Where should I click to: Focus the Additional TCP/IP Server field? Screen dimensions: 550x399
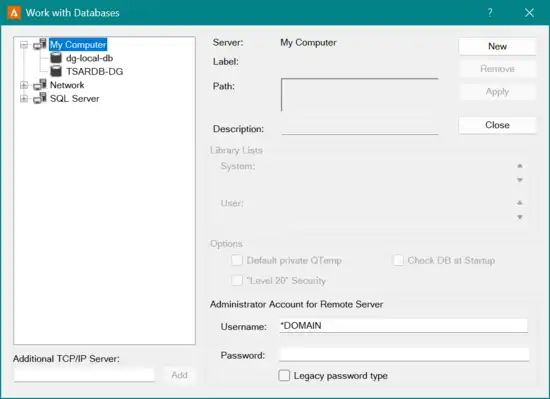pyautogui.click(x=84, y=375)
